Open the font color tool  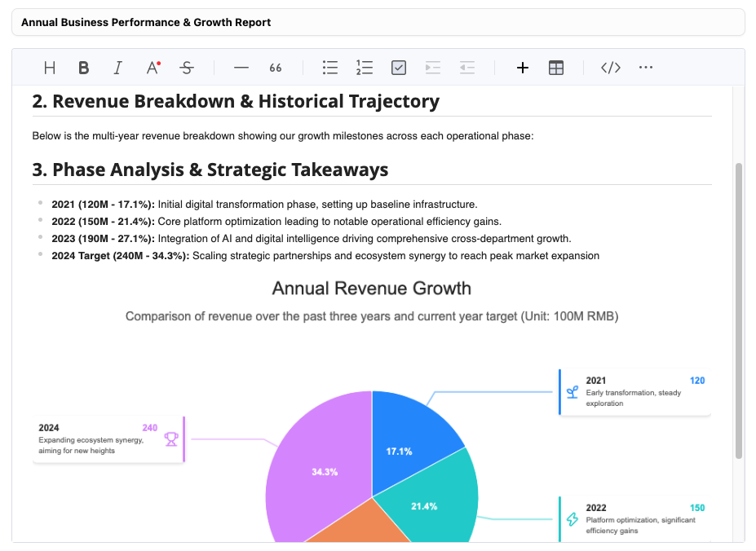click(153, 68)
